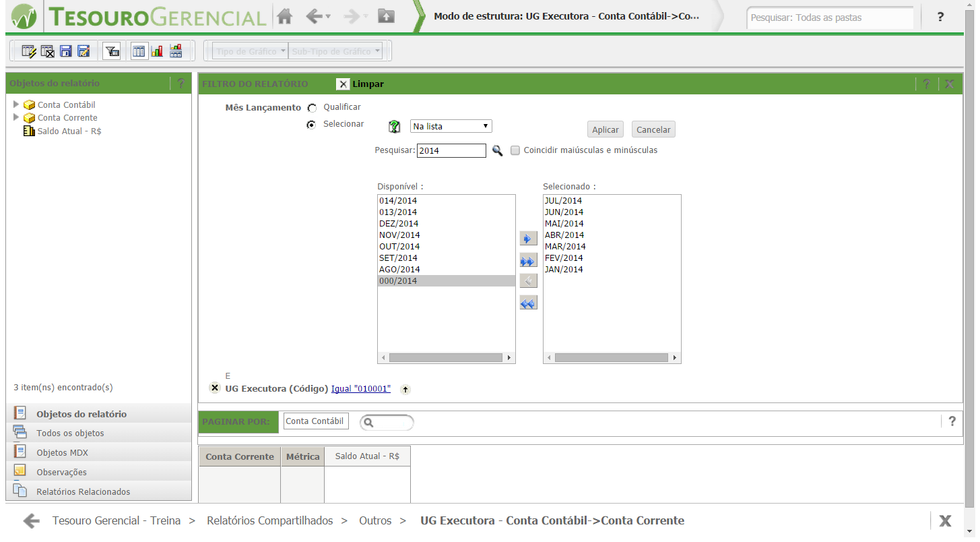Save the report with the disk icon
The height and width of the screenshot is (542, 980).
(x=65, y=51)
